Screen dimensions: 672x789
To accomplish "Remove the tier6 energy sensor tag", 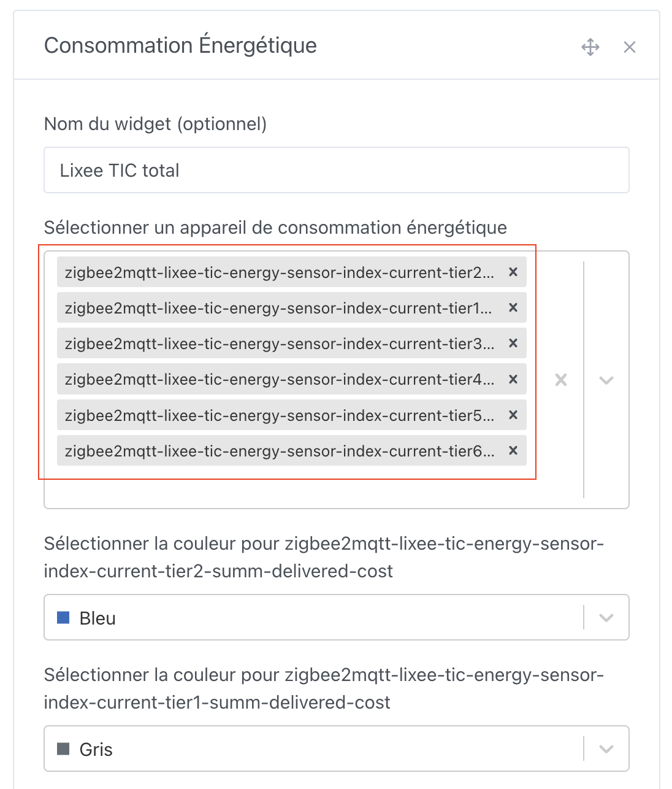I will 513,451.
